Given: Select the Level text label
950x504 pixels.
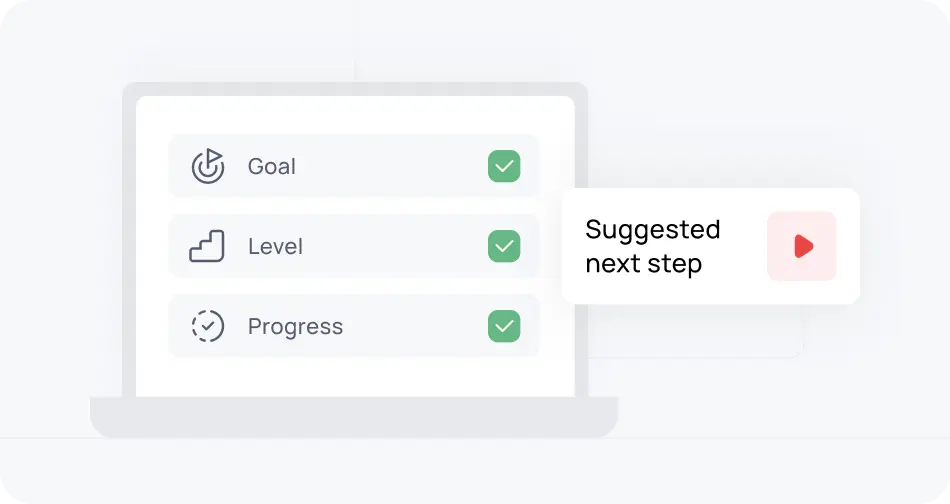Looking at the screenshot, I should [275, 246].
